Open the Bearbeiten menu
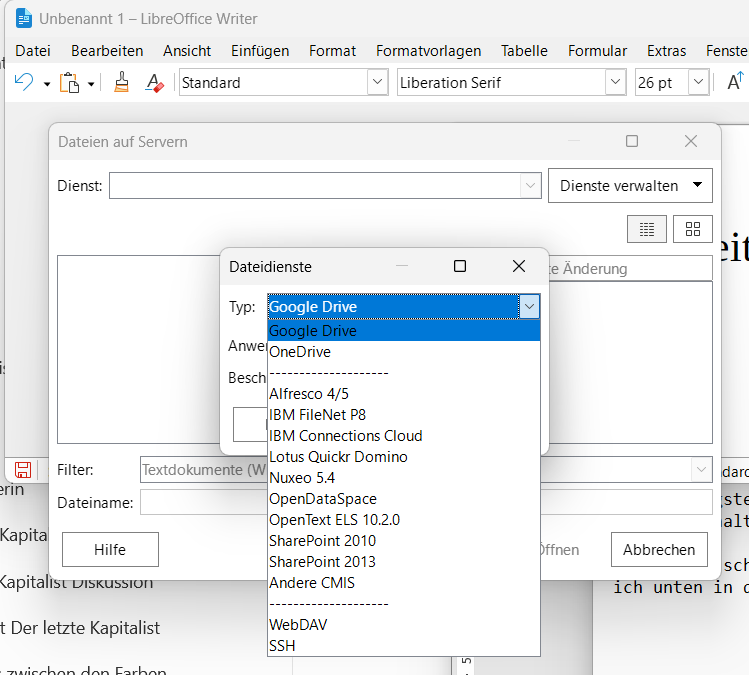Screen dimensions: 749x675 pos(107,51)
